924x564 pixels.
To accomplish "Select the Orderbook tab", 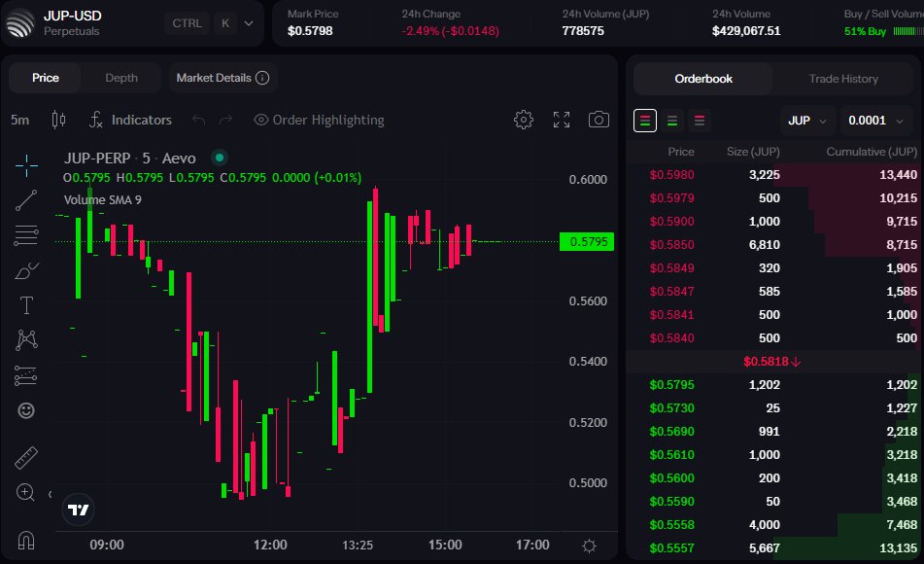I will point(703,79).
